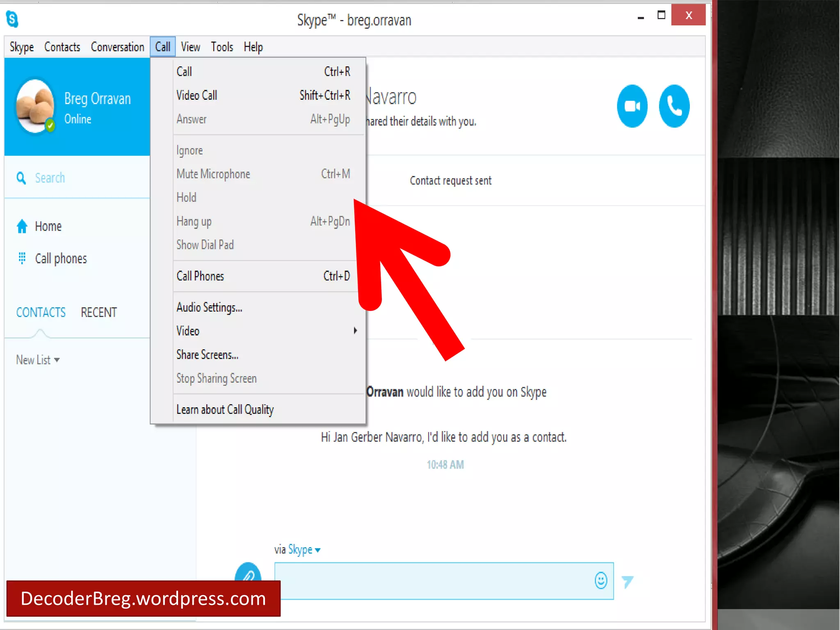Start a video call with the camera button
Viewport: 840px width, 630px height.
(632, 106)
